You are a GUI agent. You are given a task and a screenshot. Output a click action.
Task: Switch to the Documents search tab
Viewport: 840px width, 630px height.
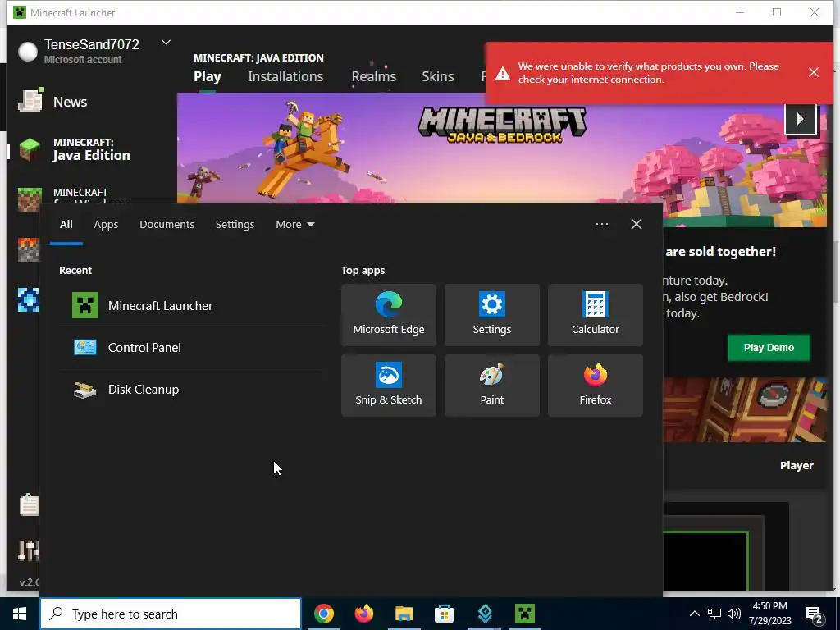point(167,225)
